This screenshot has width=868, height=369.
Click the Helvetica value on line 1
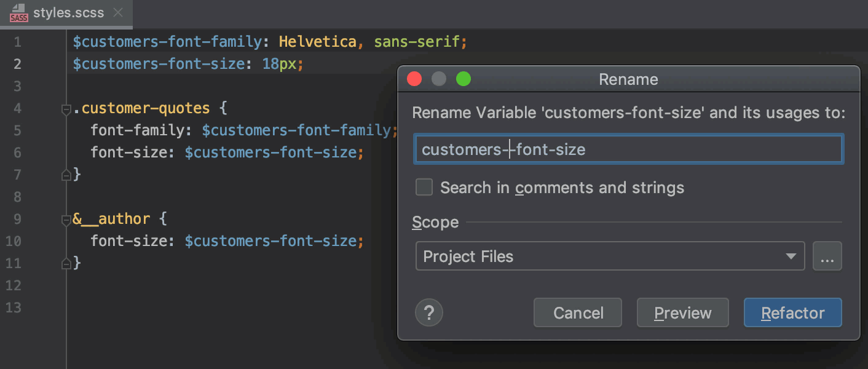coord(317,41)
